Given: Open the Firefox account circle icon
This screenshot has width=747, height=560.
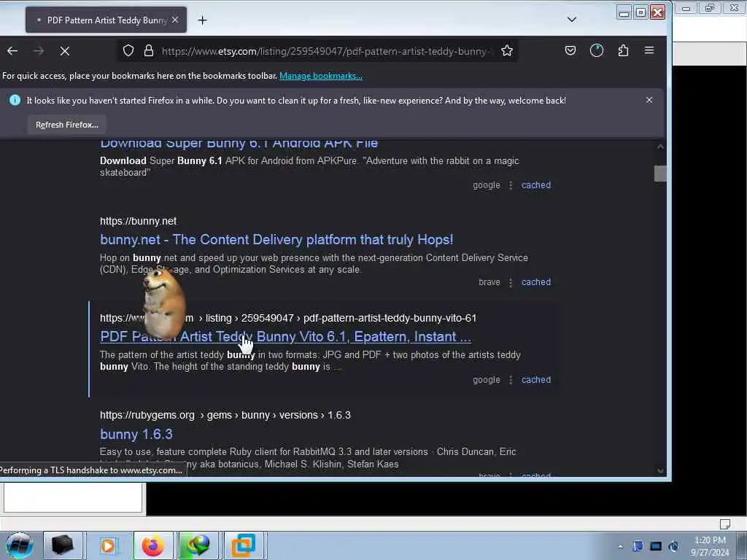Looking at the screenshot, I should [597, 50].
